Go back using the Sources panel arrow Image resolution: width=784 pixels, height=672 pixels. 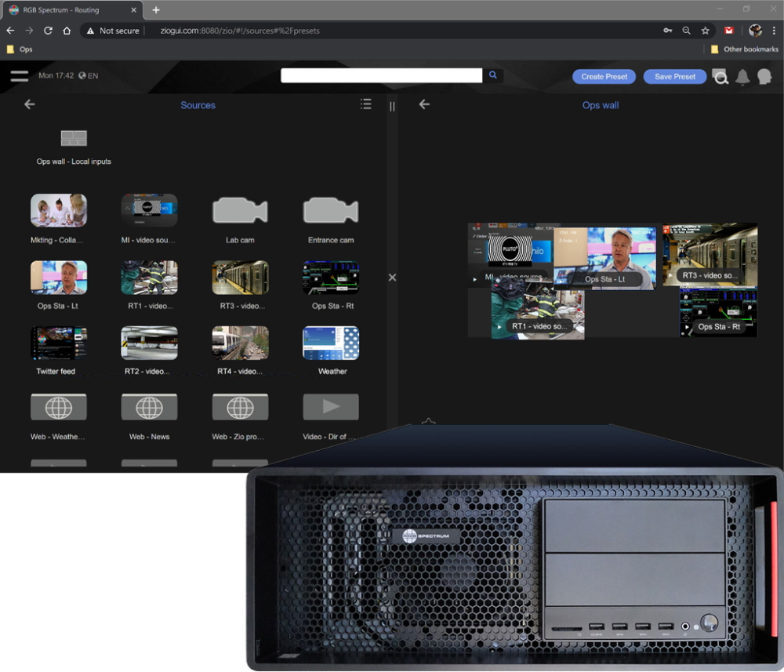pos(29,104)
